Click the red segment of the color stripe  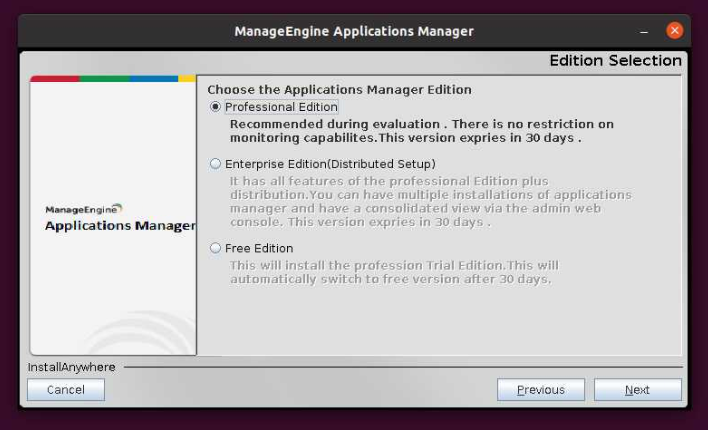[x=55, y=78]
